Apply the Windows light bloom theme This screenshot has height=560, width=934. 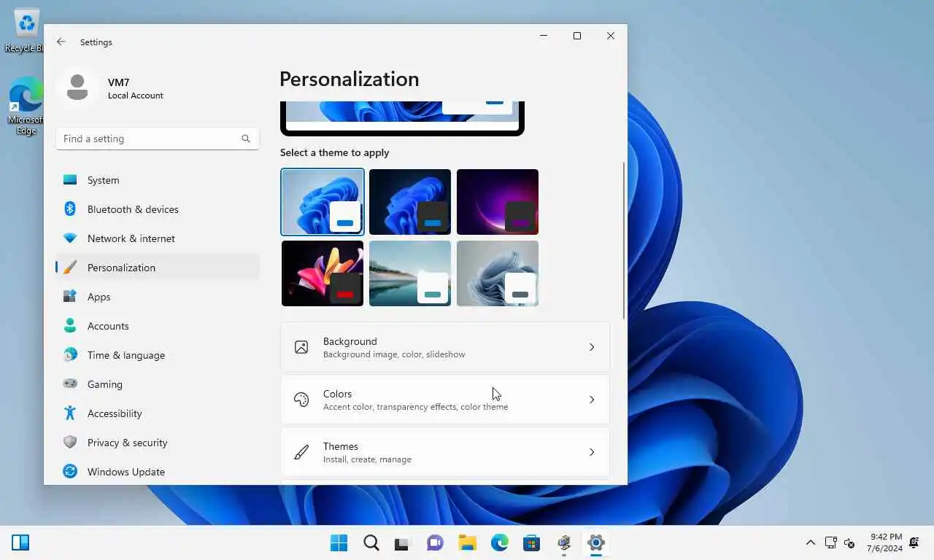click(323, 202)
